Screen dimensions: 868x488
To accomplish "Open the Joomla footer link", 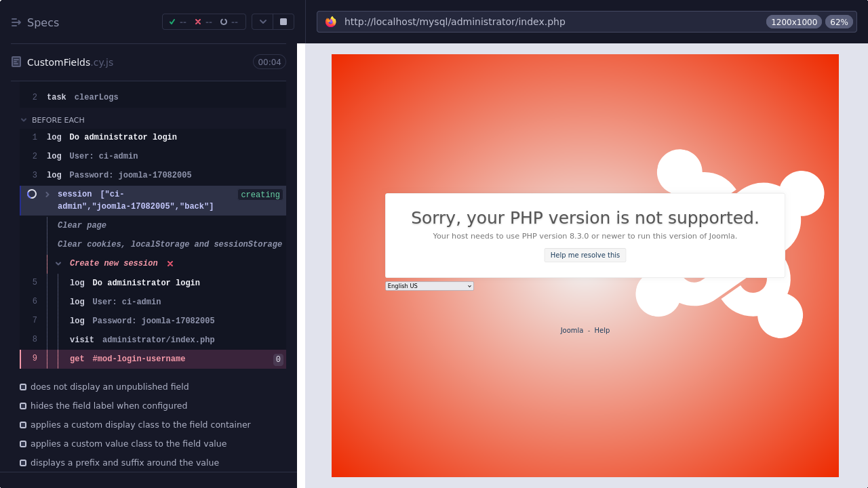I will (x=571, y=331).
